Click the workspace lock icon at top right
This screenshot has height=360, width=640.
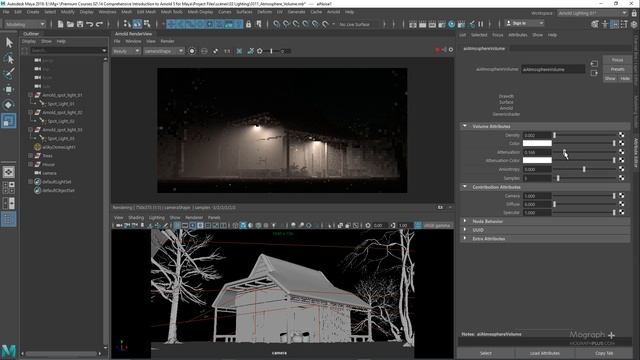click(x=634, y=13)
